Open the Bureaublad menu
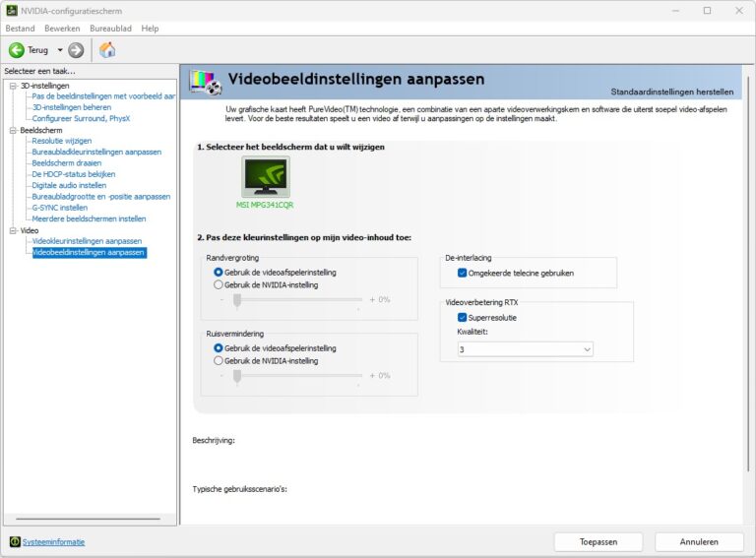 pos(110,29)
